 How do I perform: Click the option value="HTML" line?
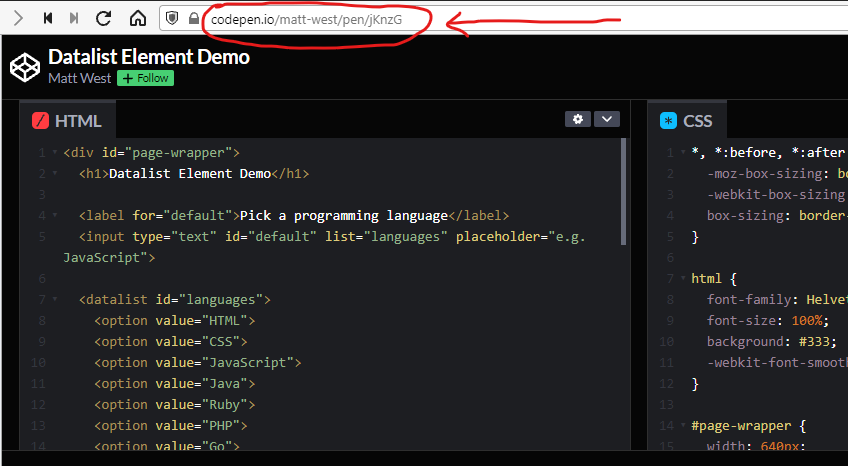[x=175, y=321]
